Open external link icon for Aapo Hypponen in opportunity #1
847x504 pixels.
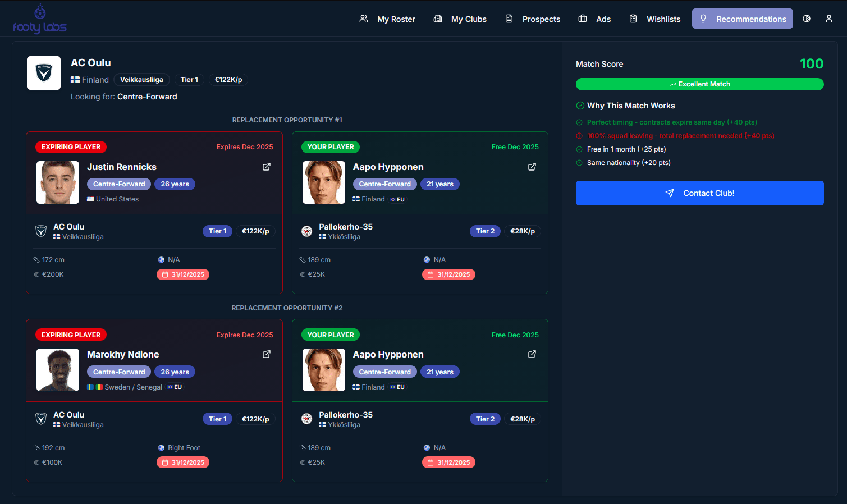532,167
